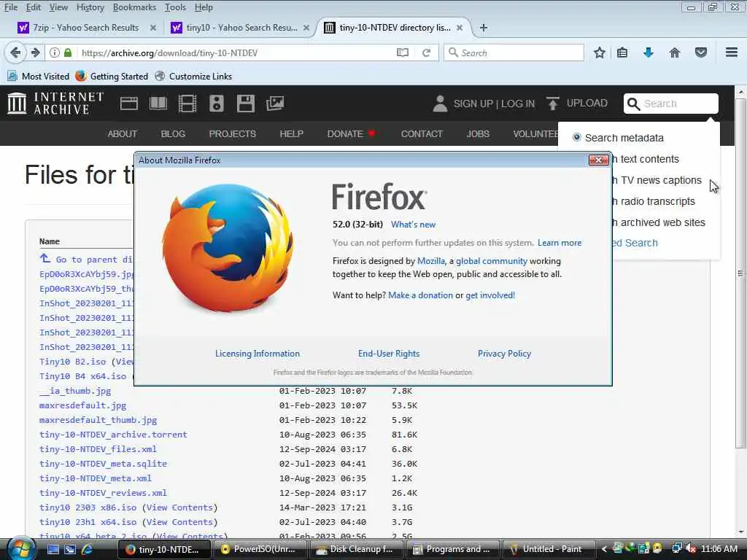The image size is (747, 560).
Task: Click in Firefox toolbar search box
Action: tap(514, 52)
